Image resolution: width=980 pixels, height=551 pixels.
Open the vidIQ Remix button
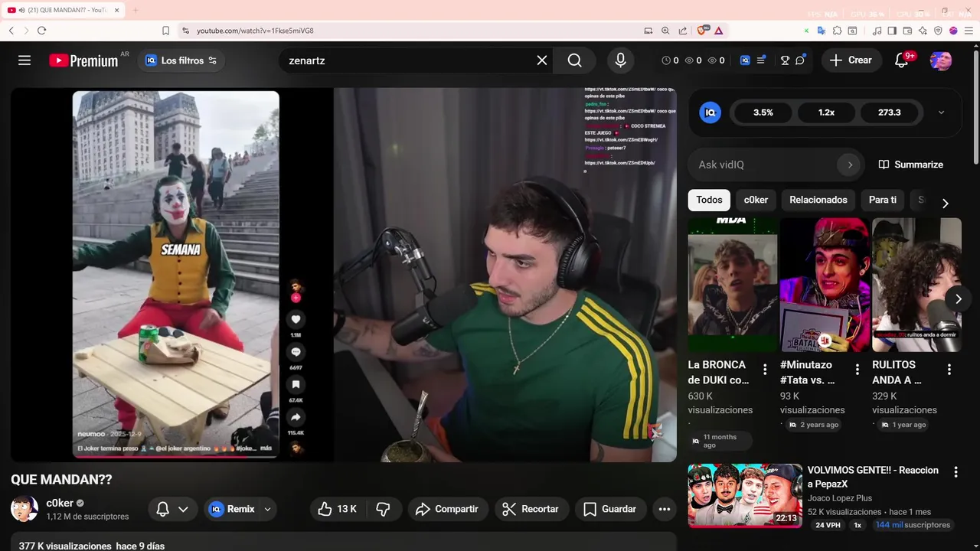(x=232, y=509)
